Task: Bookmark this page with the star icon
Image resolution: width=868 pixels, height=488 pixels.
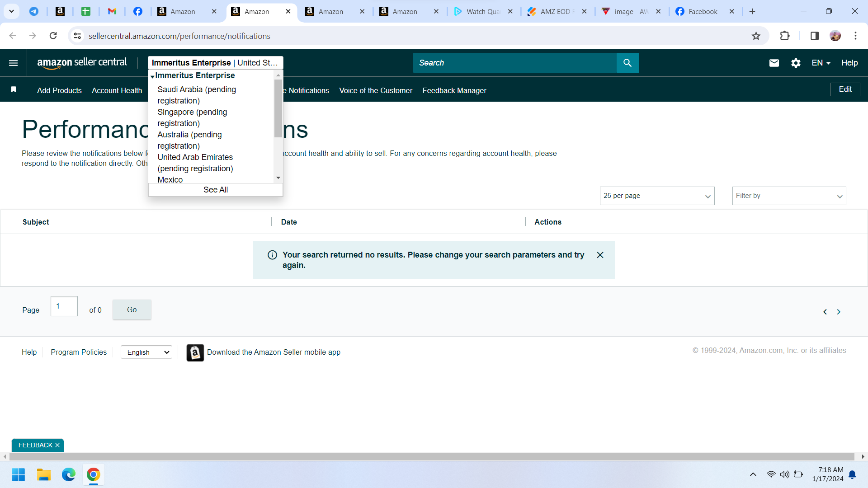Action: click(756, 36)
